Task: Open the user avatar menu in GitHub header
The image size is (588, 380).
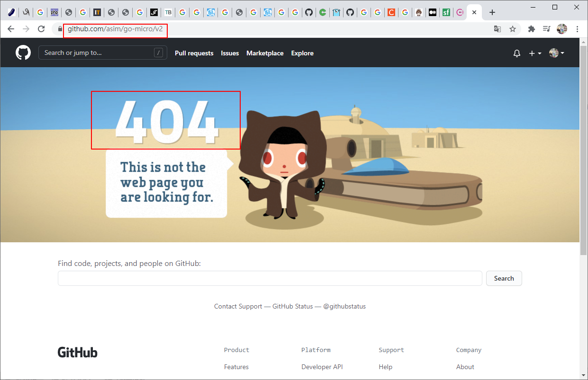Action: pos(557,53)
